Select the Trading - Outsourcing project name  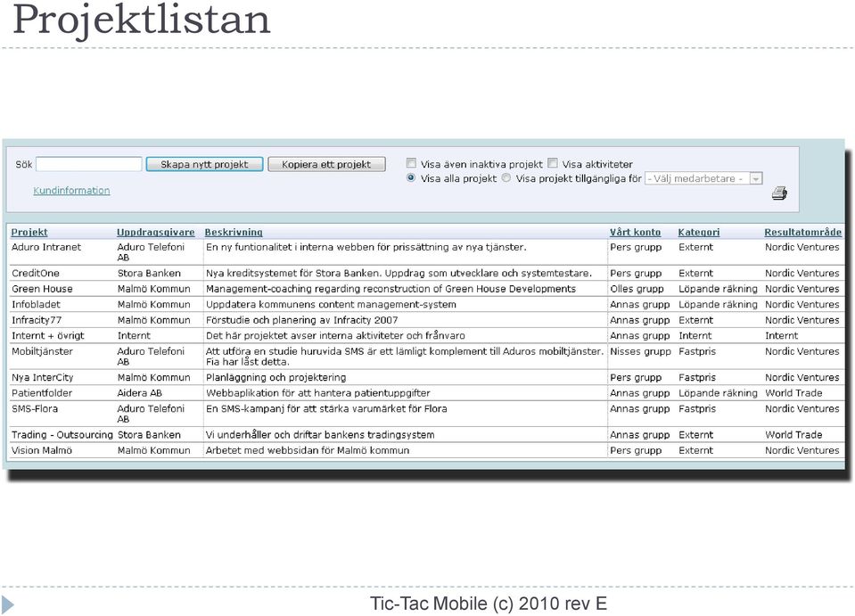62,435
